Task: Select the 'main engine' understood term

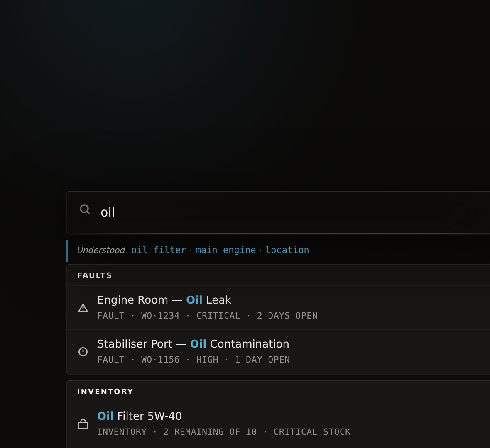Action: 225,250
